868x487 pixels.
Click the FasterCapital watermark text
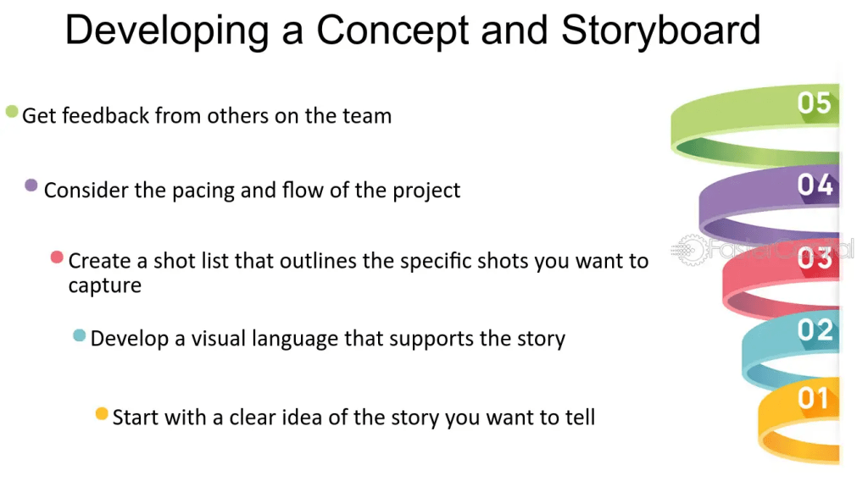[x=781, y=250]
